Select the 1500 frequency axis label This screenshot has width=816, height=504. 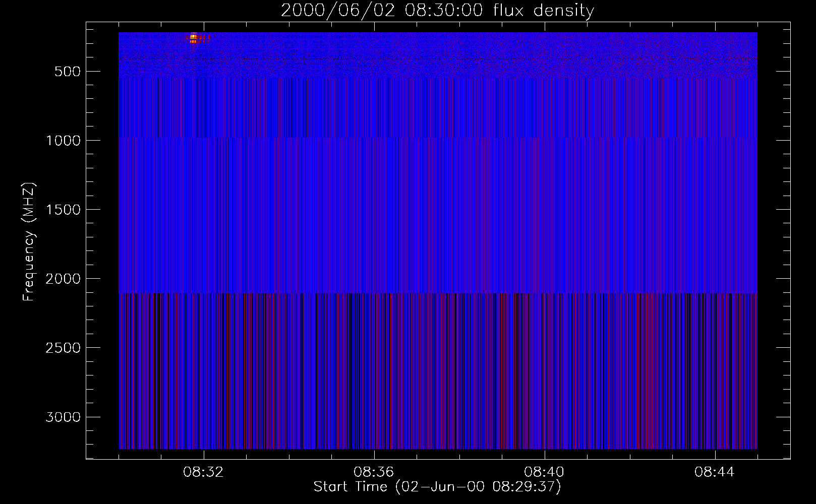point(63,210)
